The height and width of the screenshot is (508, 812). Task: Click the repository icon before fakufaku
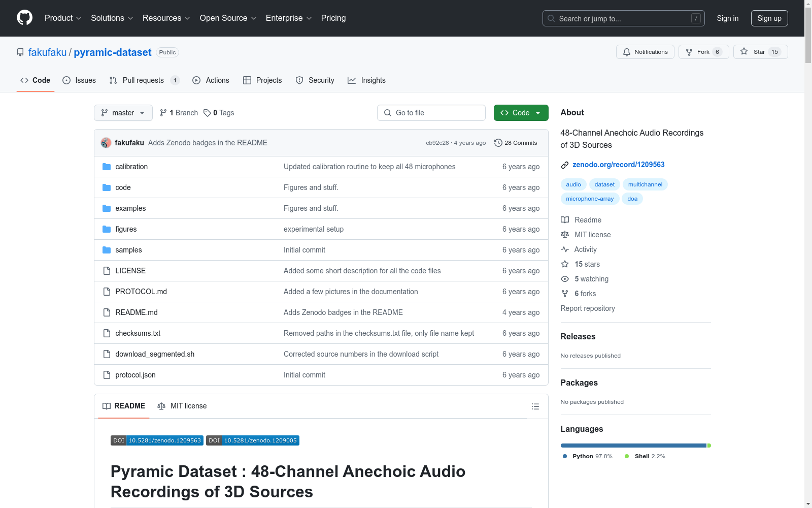(x=20, y=52)
